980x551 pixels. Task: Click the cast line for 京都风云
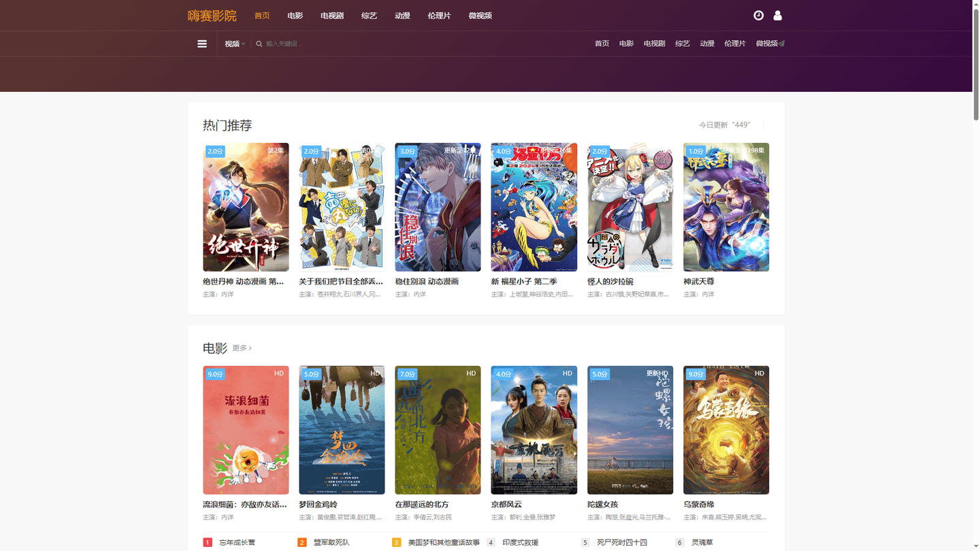pos(523,517)
